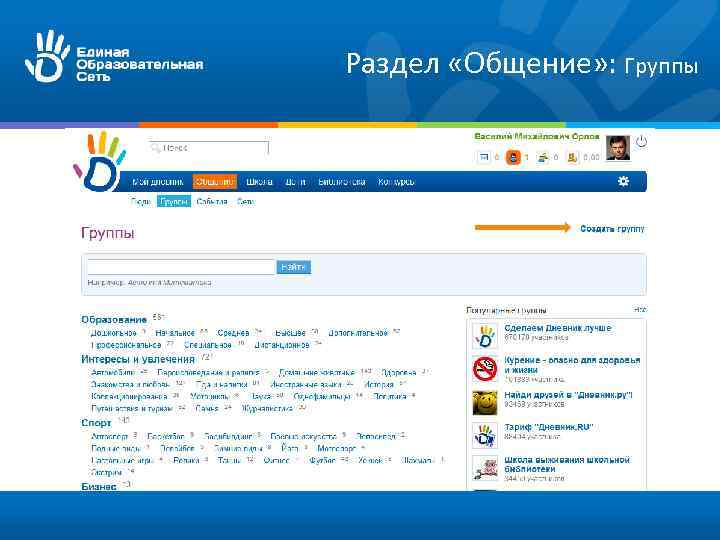Open the Интересы и увлечения category heading

[138, 359]
